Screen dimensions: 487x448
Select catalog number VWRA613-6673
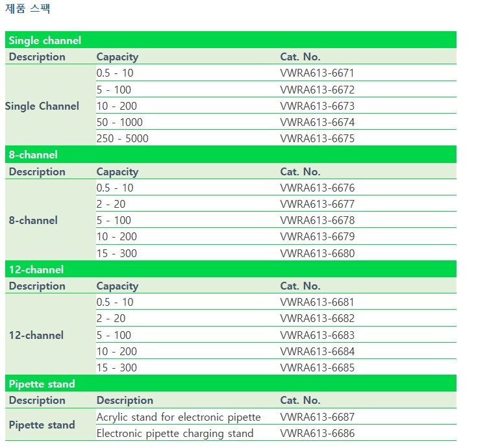coord(317,106)
